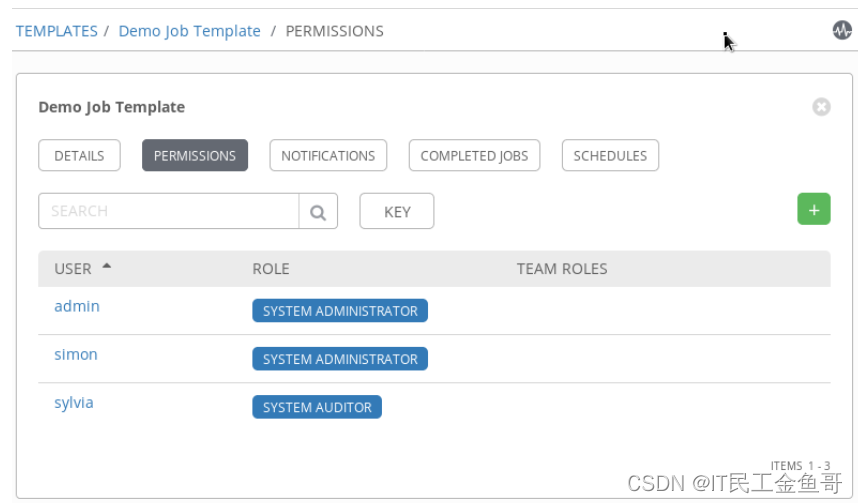Click the KEY button
The height and width of the screenshot is (503, 858).
pyautogui.click(x=397, y=212)
